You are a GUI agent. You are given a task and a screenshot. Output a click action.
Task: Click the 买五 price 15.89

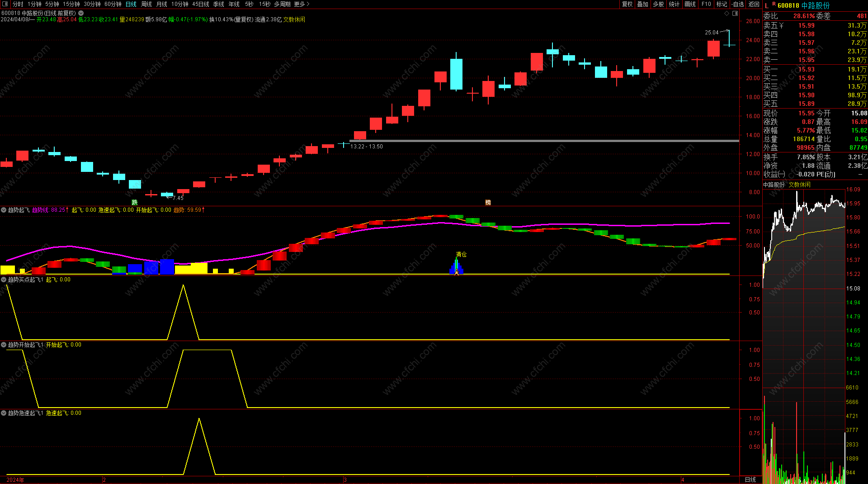807,104
